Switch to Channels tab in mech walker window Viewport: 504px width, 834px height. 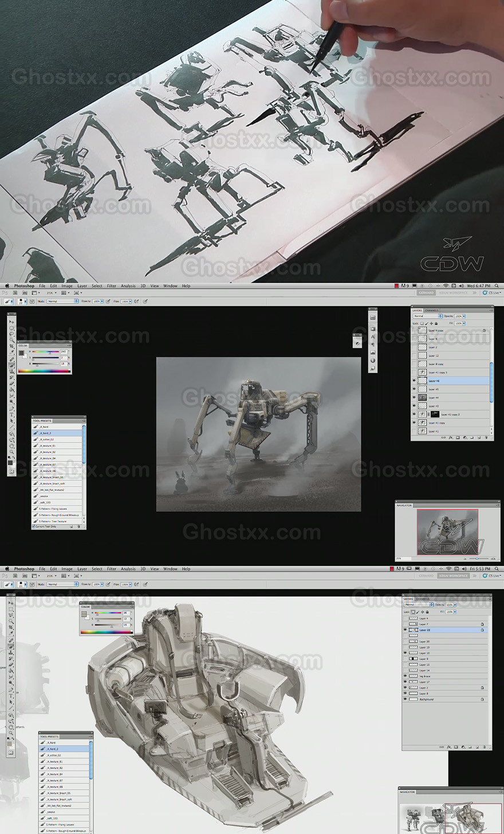point(432,310)
